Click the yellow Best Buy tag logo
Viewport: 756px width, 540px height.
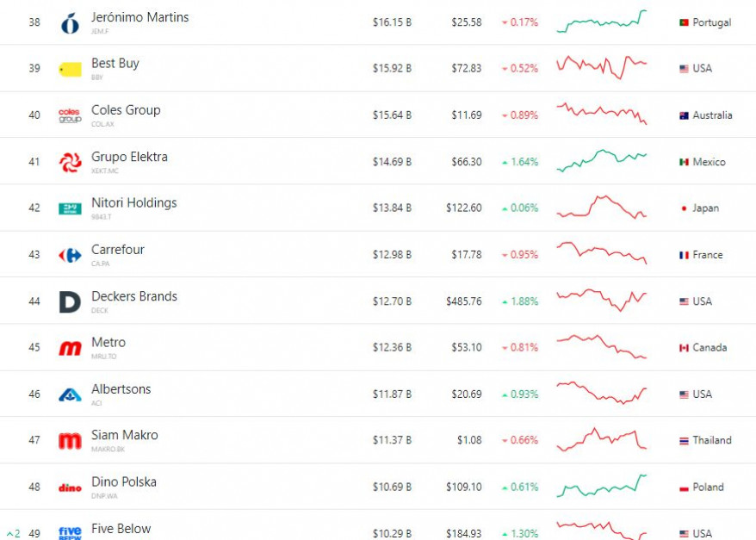(70, 69)
